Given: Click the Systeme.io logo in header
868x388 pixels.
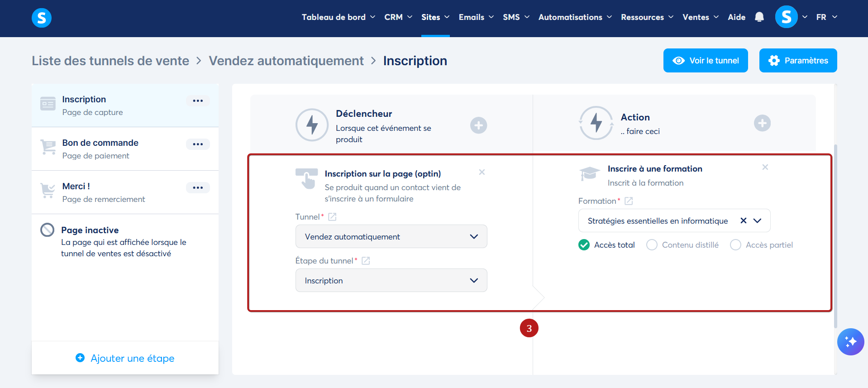Looking at the screenshot, I should coord(42,18).
